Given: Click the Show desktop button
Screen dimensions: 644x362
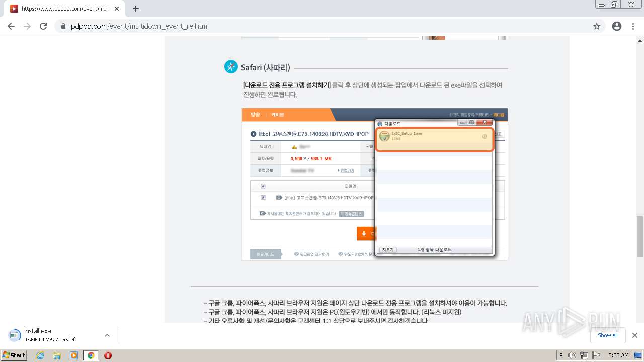Looking at the screenshot, I should [638, 355].
